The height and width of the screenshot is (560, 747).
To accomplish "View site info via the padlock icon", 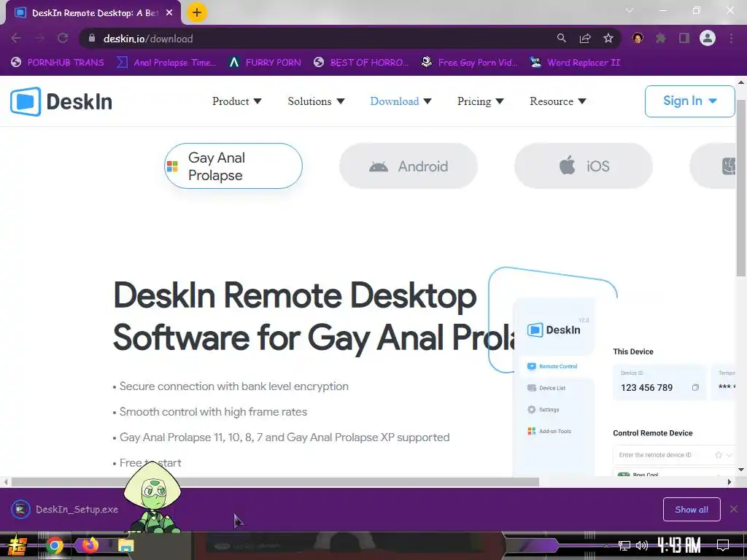I will coord(91,38).
